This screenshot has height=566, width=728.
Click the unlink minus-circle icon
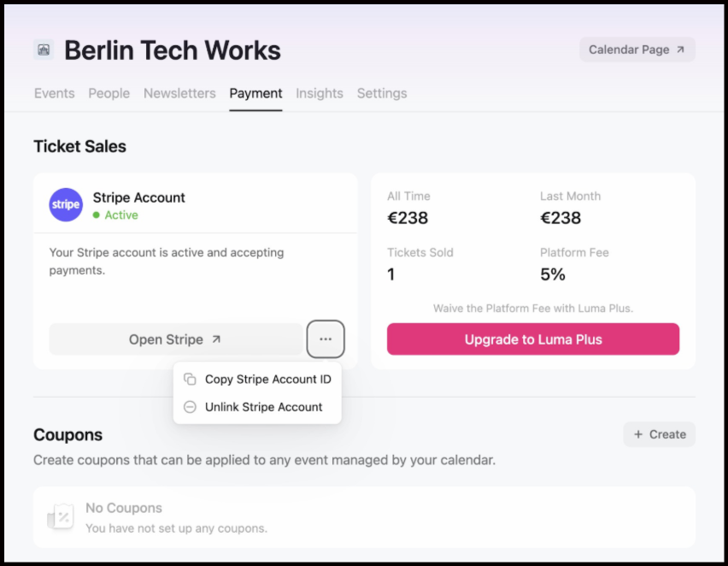pos(190,408)
